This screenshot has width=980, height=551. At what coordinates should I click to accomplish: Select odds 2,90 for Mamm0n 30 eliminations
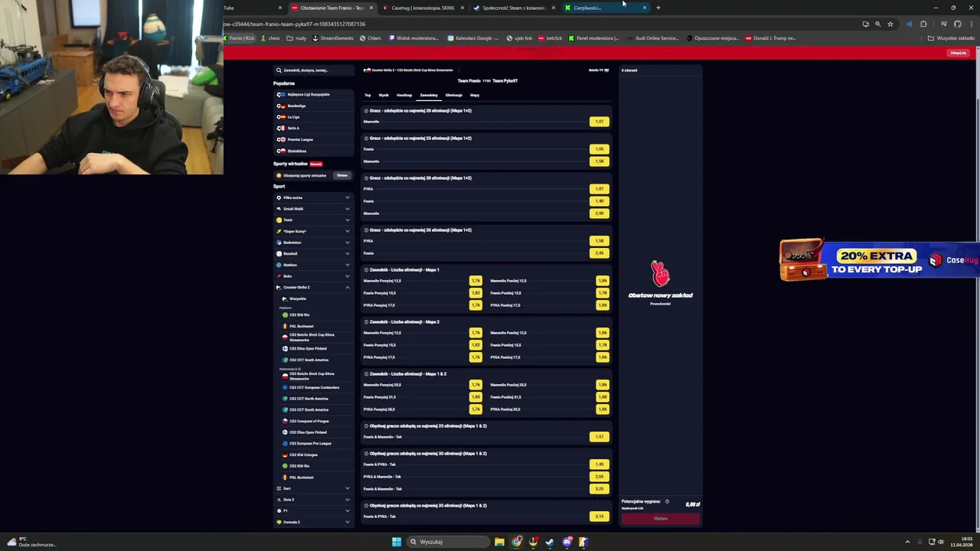coord(599,214)
